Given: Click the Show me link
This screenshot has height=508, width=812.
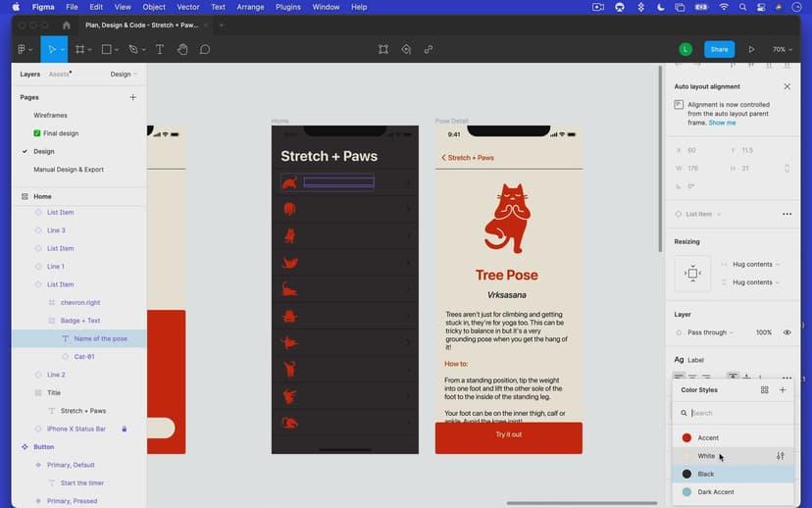Looking at the screenshot, I should tap(723, 123).
